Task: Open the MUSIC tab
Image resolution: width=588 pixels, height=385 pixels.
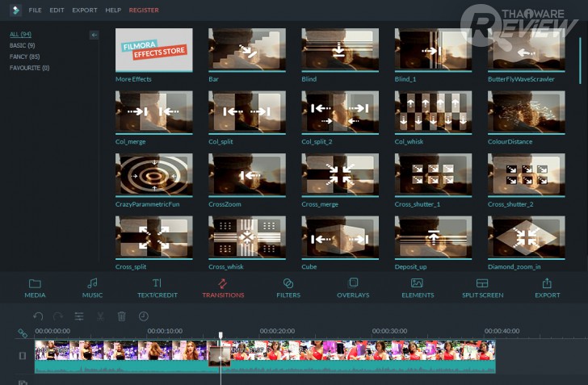Action: point(92,288)
